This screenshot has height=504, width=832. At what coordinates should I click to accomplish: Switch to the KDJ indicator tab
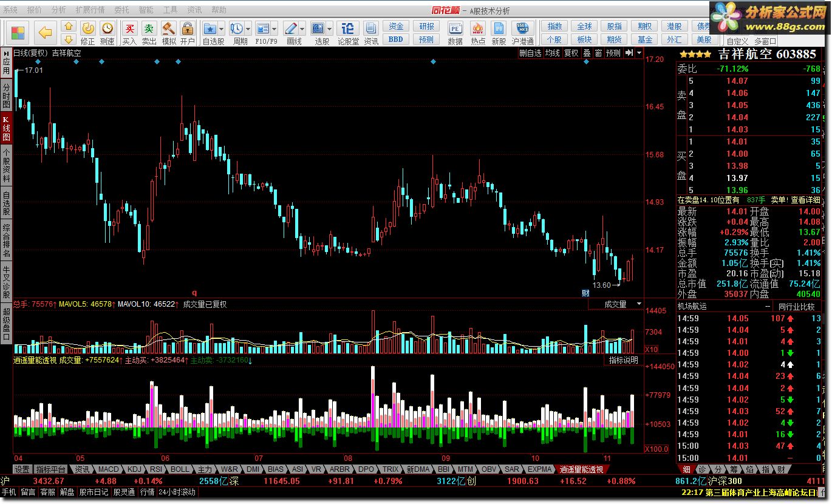tap(134, 469)
